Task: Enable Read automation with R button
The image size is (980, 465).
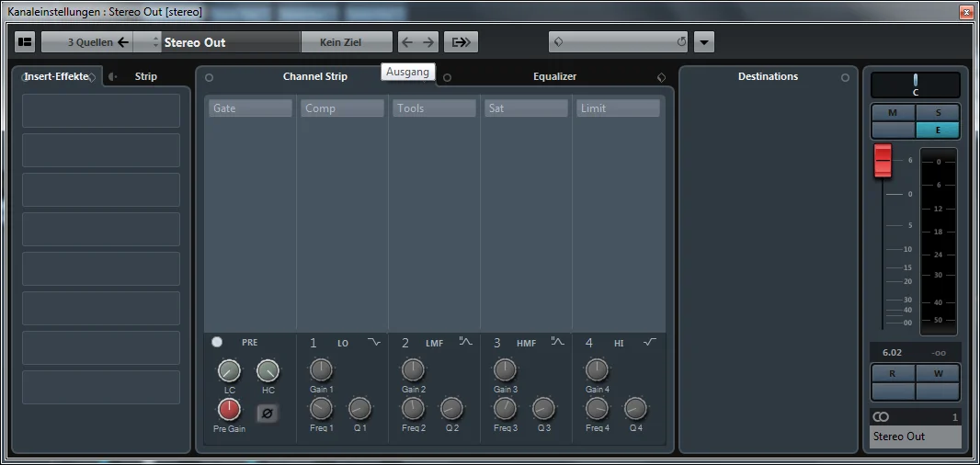Action: point(894,374)
